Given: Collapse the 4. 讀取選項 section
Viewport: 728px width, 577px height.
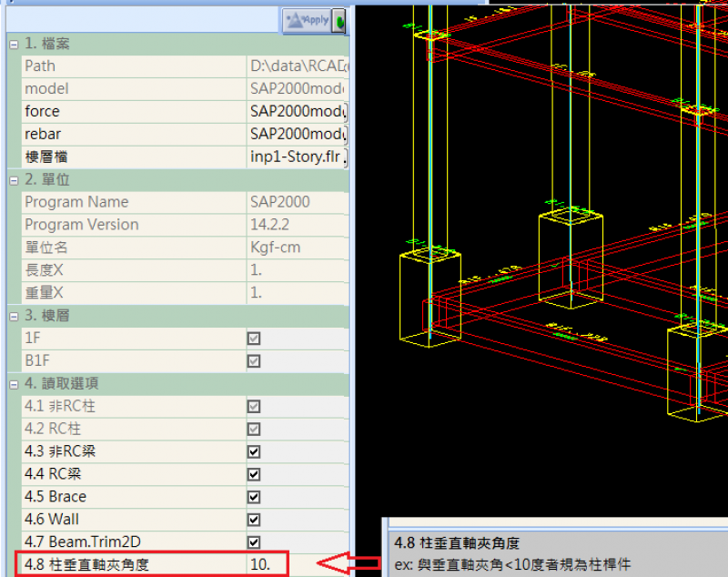Looking at the screenshot, I should point(14,384).
